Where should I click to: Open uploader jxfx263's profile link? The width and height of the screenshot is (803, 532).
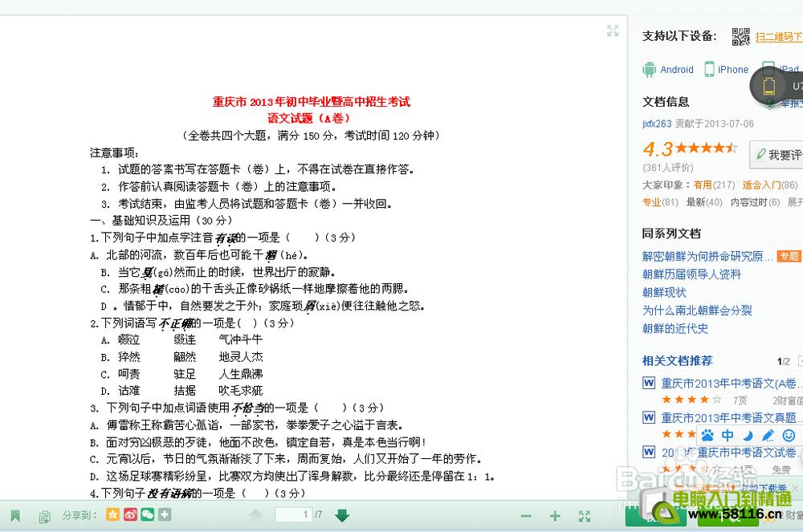[657, 124]
